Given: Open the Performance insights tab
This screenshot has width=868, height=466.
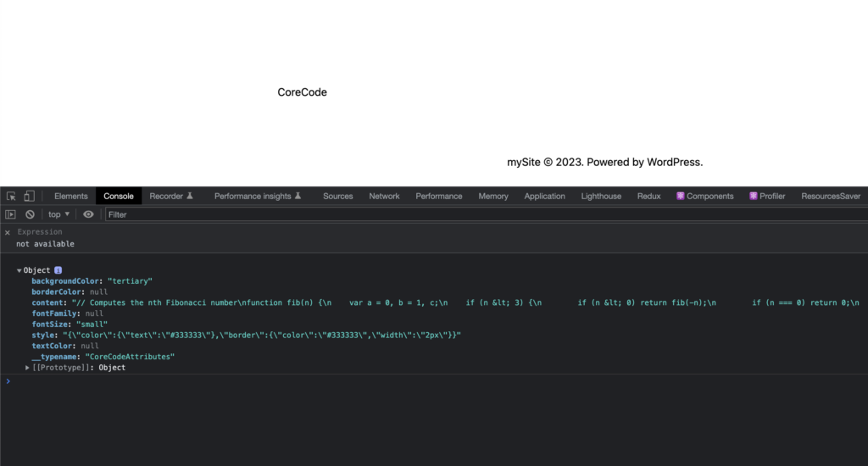Looking at the screenshot, I should click(x=258, y=196).
